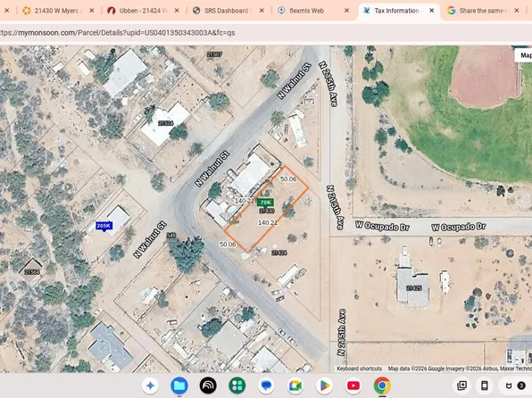The height and width of the screenshot is (398, 532).
Task: Click parcel label 21430 on map
Action: [x=267, y=211]
